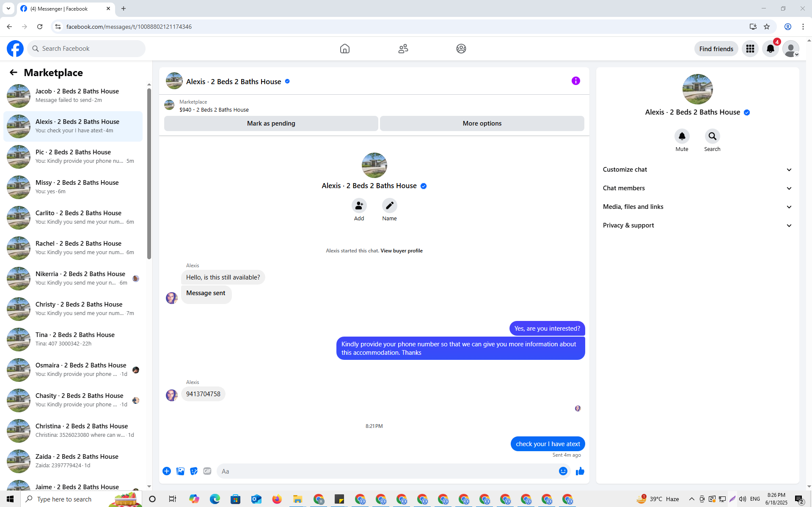Image resolution: width=812 pixels, height=507 pixels.
Task: Expand the Customize chat section
Action: tap(697, 170)
